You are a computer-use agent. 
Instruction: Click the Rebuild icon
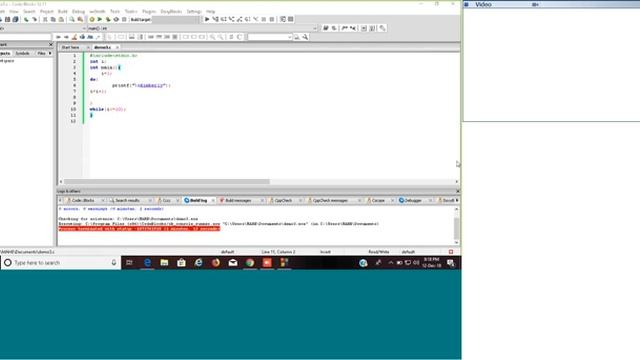(x=116, y=19)
